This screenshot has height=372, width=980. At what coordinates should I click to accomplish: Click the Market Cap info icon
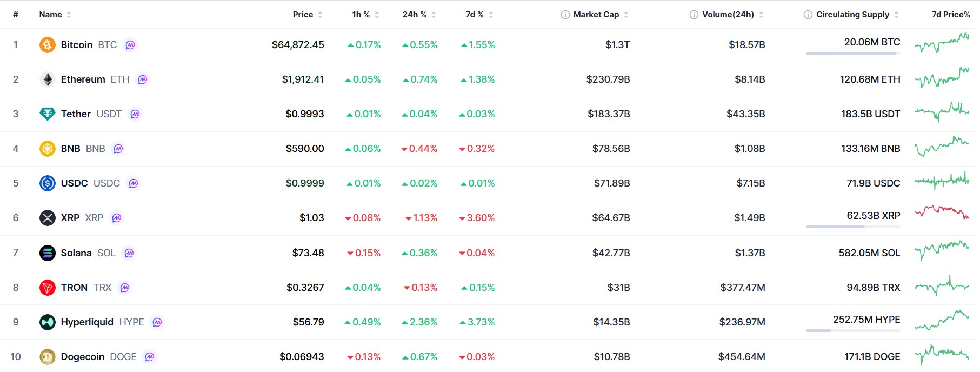pos(565,15)
